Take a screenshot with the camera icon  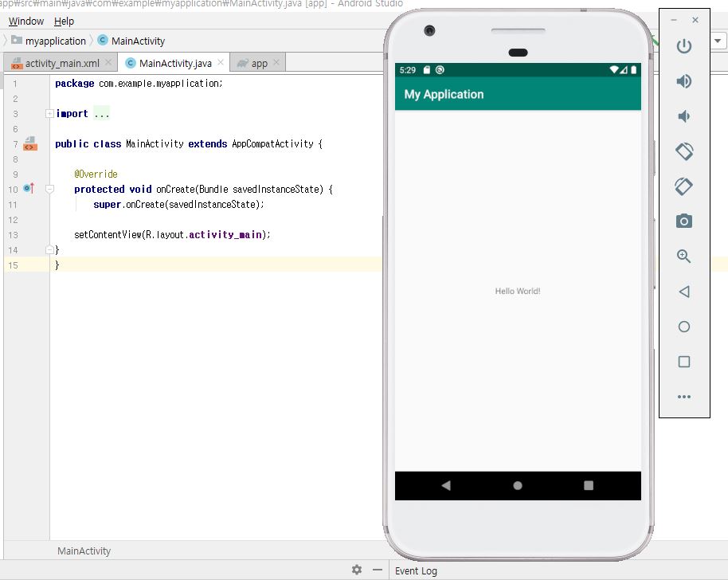click(683, 221)
